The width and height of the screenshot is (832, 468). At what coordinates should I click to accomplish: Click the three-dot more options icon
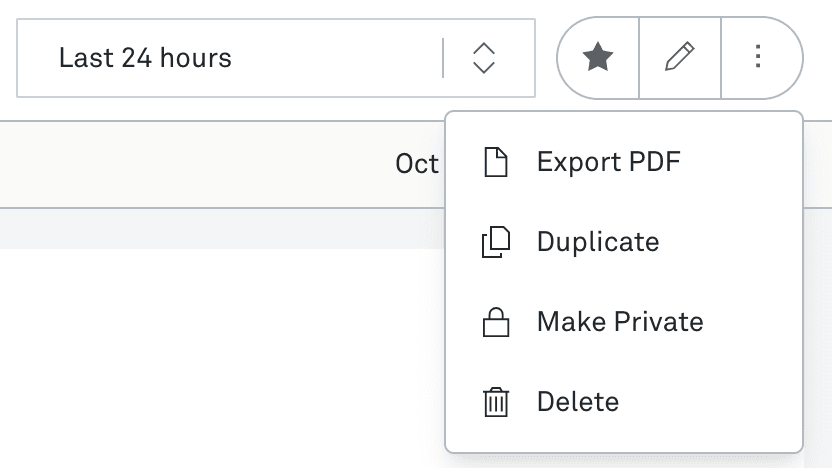(758, 58)
